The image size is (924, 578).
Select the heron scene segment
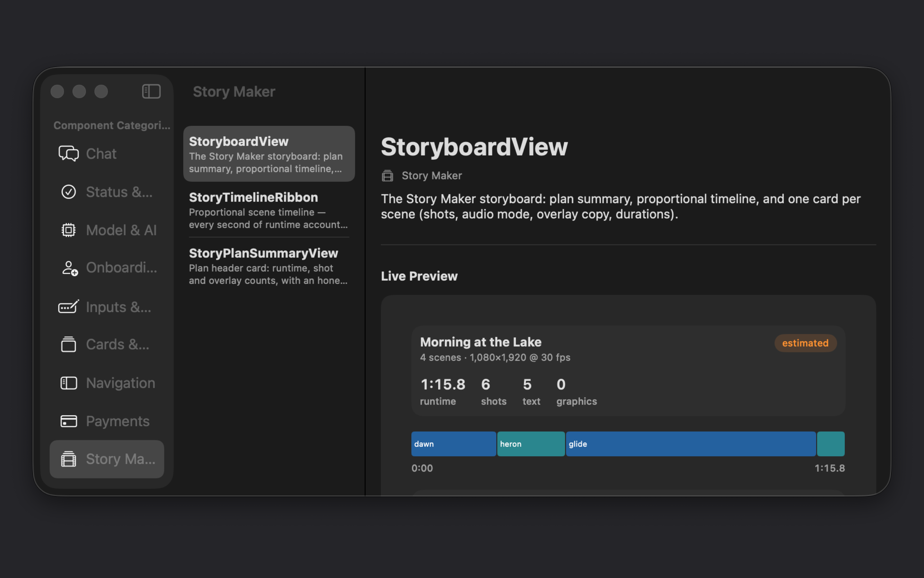click(x=531, y=444)
